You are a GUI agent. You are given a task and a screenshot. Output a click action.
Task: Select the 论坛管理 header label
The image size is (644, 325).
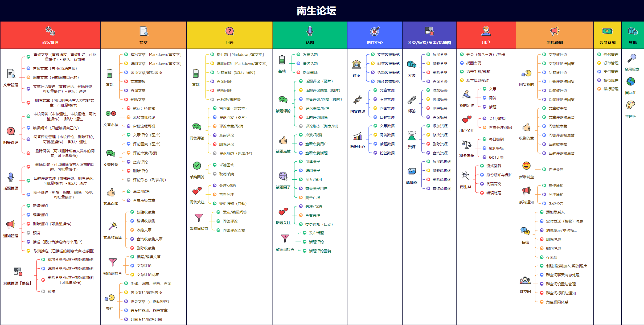coord(50,43)
